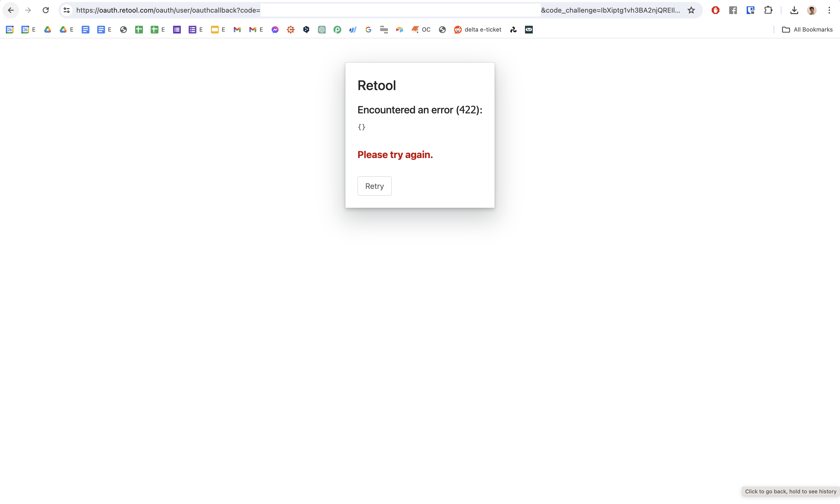Open the Chrome three-dot menu
This screenshot has height=504, width=840.
point(829,10)
